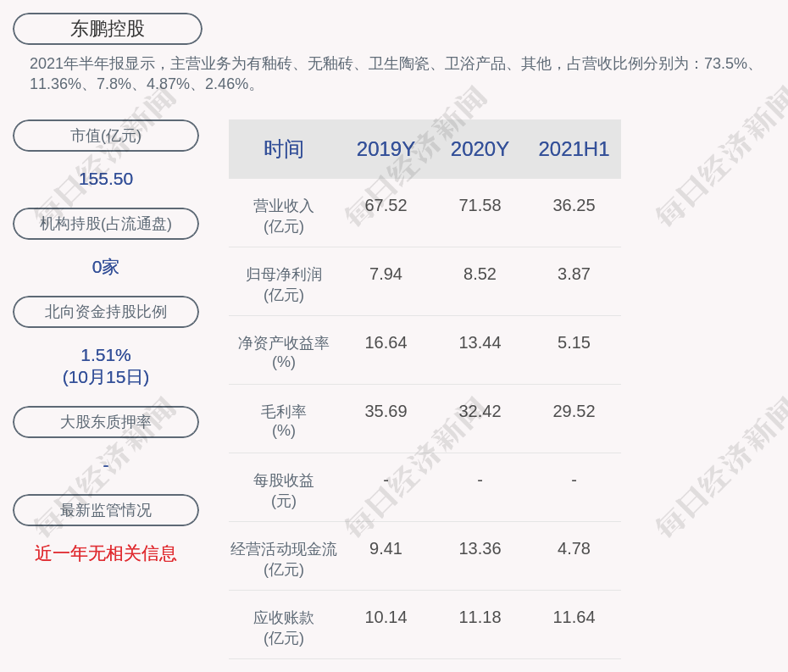
Task: Select the 2020Y column header
Action: [x=480, y=149]
